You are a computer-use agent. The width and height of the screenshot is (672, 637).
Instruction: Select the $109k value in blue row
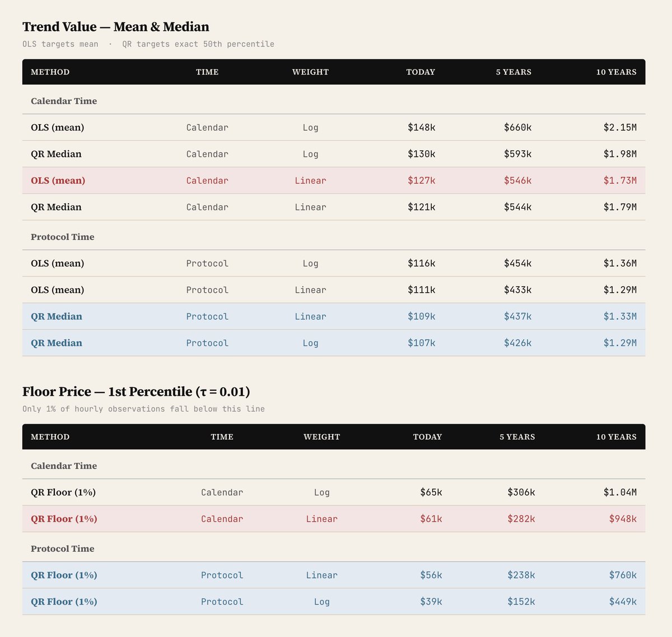(421, 317)
